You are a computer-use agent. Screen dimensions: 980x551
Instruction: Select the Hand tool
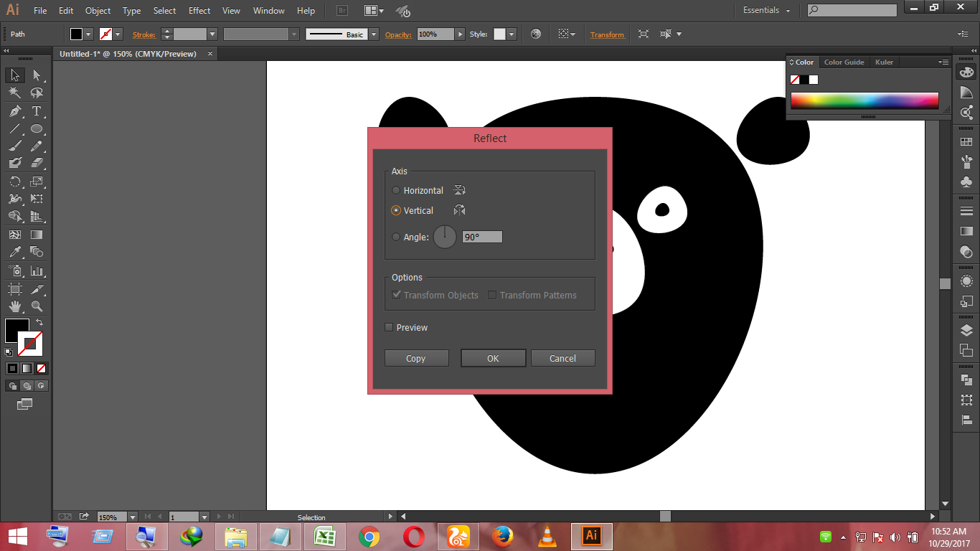15,306
